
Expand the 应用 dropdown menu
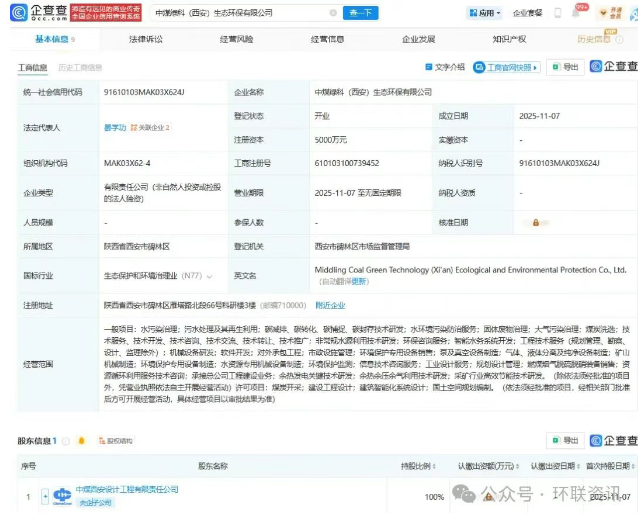pyautogui.click(x=485, y=13)
